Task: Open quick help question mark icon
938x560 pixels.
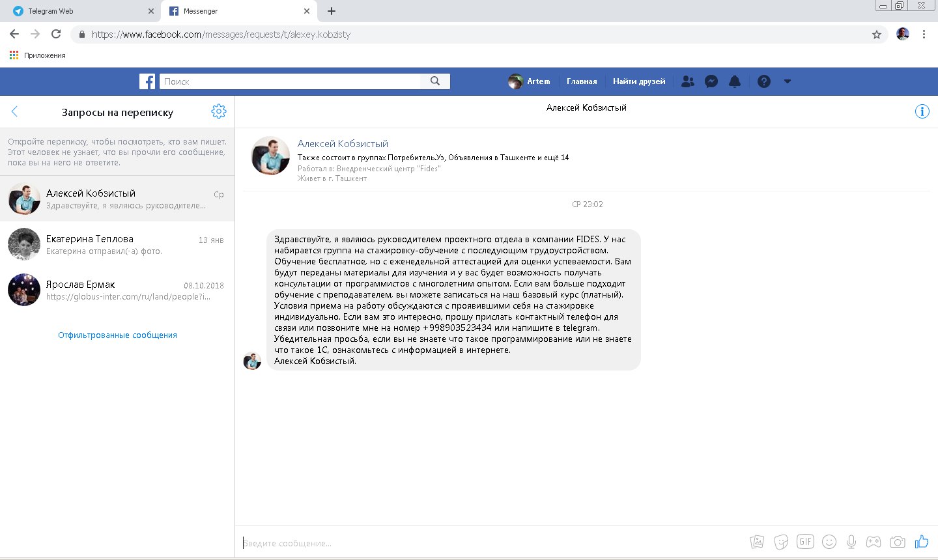Action: 764,81
